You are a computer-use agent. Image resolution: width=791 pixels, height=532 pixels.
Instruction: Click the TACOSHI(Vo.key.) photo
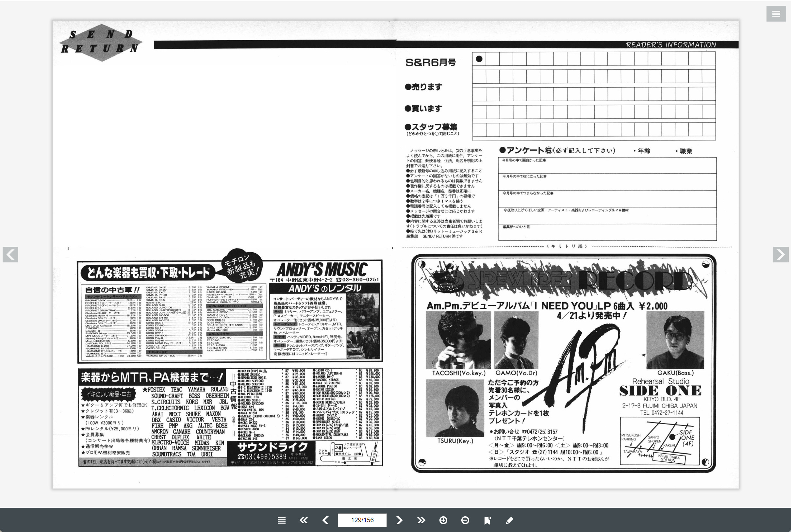[x=458, y=340]
